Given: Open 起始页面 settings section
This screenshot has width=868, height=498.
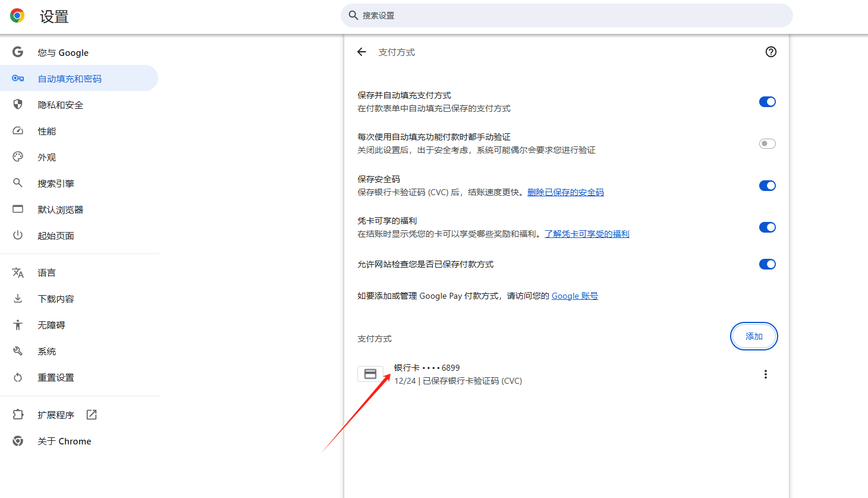Looking at the screenshot, I should [79, 236].
